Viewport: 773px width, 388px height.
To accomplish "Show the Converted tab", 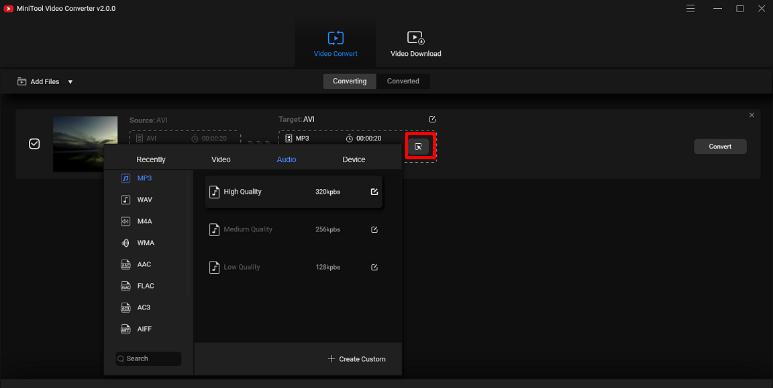I will click(403, 81).
